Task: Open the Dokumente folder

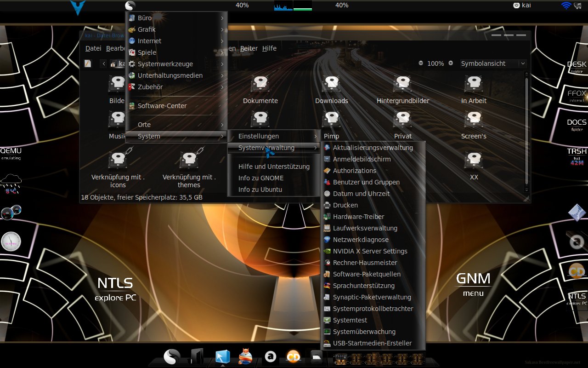Action: point(260,90)
